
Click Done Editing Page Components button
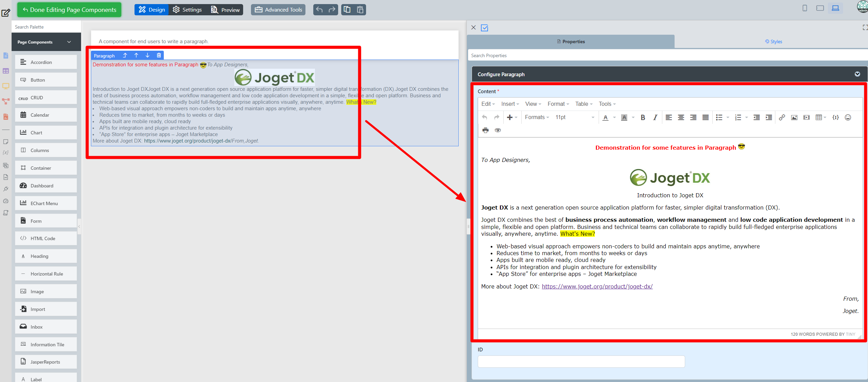coord(69,10)
